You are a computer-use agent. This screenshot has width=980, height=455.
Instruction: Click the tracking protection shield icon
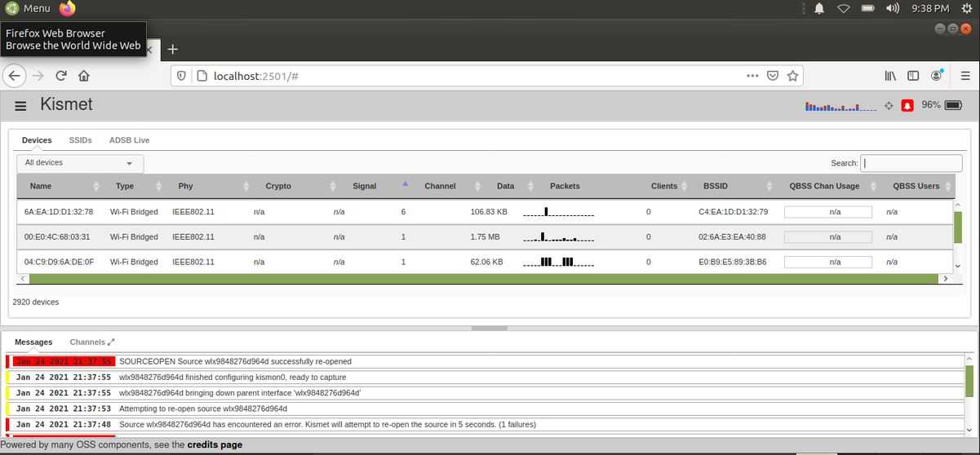[x=182, y=76]
